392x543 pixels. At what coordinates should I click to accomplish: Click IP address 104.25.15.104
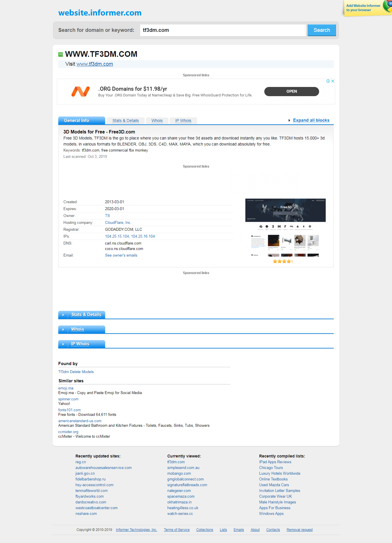(117, 236)
